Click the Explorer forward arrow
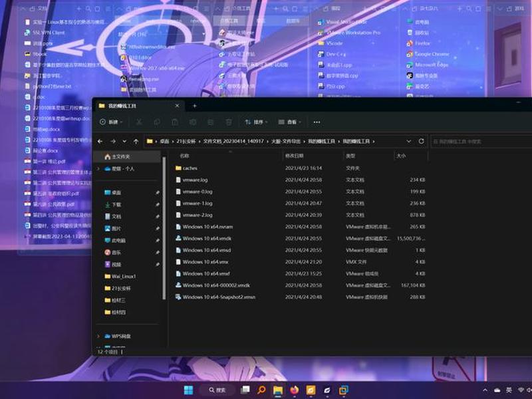 pyautogui.click(x=112, y=141)
